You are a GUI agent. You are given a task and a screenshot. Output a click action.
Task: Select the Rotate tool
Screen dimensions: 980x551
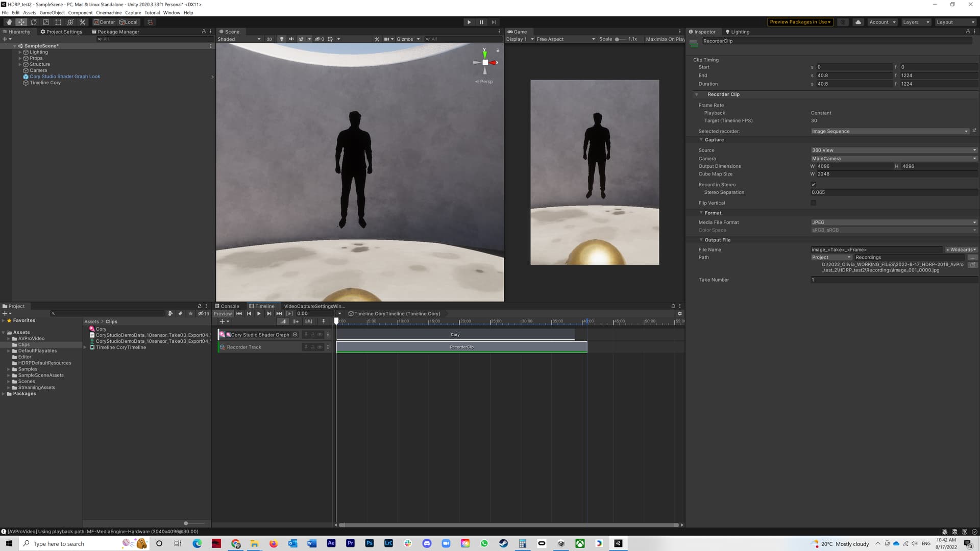coord(34,22)
